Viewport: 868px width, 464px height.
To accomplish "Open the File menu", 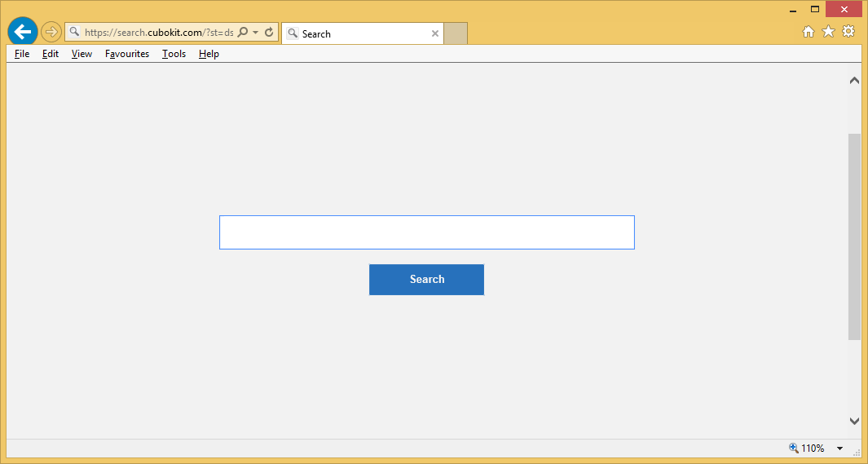I will [22, 54].
